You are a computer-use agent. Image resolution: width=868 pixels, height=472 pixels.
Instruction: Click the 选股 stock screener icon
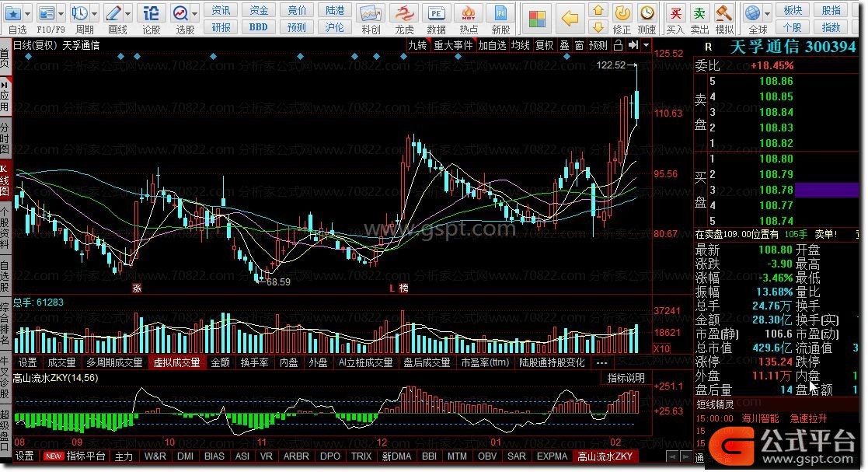(180, 12)
